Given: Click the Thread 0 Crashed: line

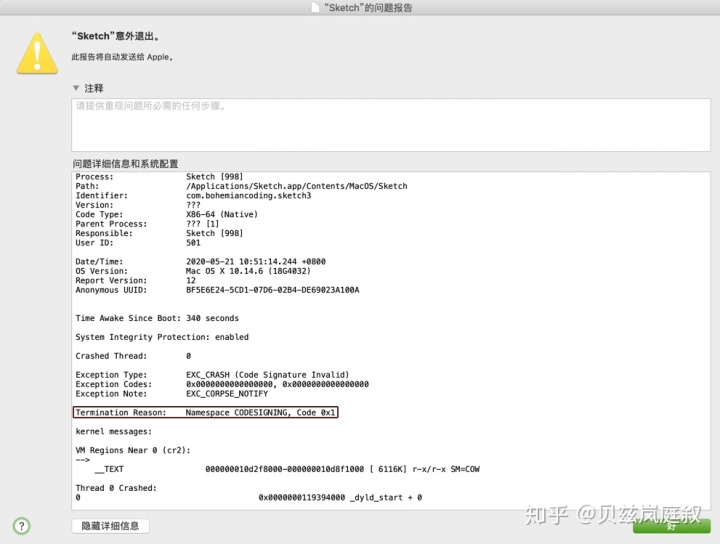Looking at the screenshot, I should (116, 488).
